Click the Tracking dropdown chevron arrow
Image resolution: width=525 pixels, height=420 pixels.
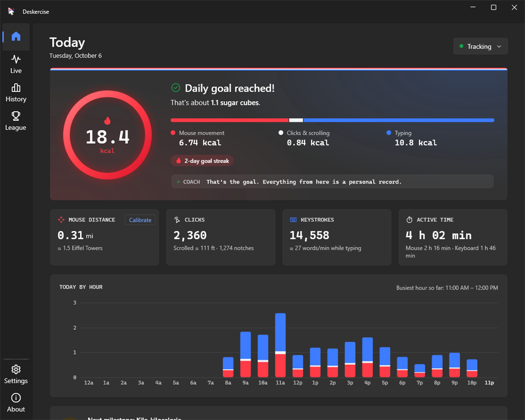point(499,47)
